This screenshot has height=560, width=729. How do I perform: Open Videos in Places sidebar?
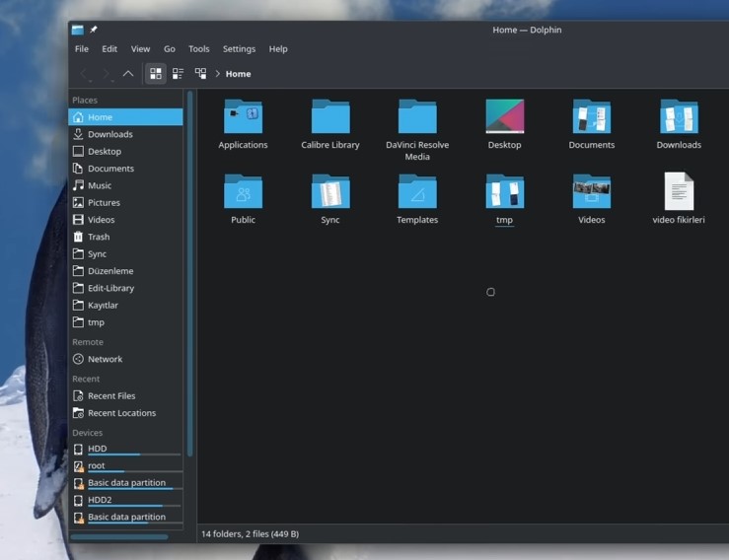pyautogui.click(x=125, y=220)
